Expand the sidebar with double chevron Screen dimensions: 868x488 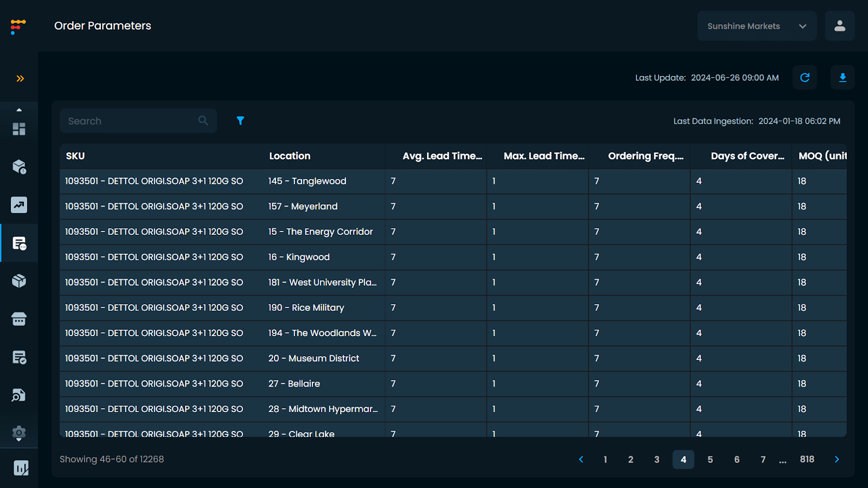(x=20, y=79)
